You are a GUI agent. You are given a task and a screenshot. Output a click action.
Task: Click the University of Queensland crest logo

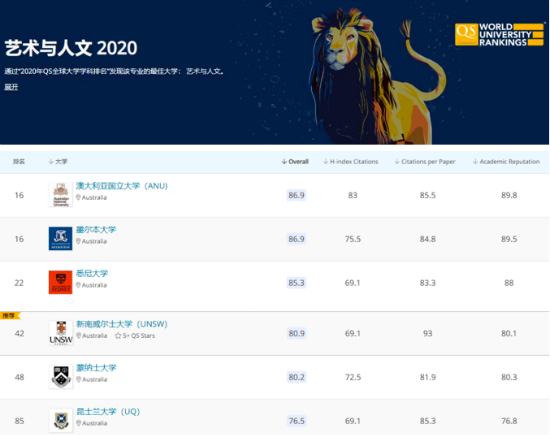point(61,420)
